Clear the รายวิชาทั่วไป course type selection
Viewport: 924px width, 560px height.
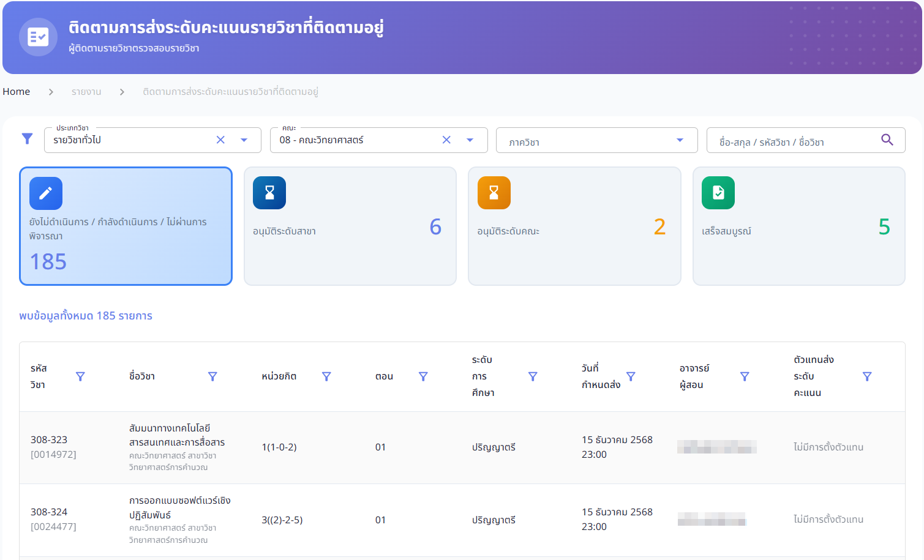(220, 140)
